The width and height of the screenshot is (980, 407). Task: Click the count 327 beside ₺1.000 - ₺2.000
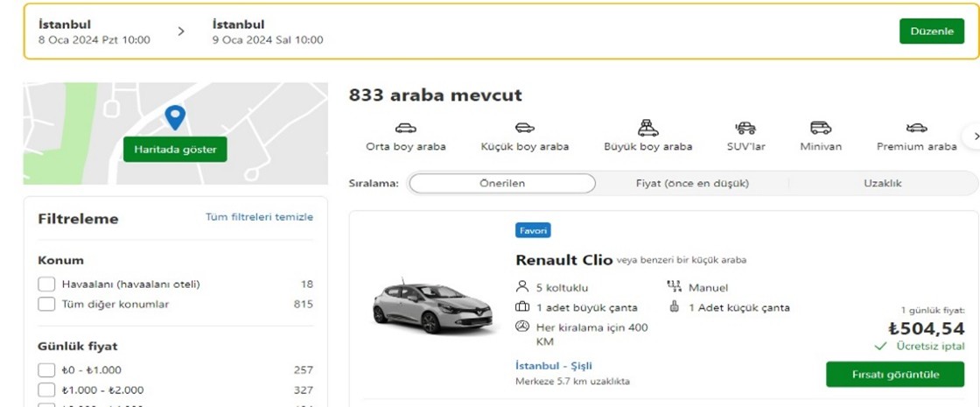pos(303,390)
